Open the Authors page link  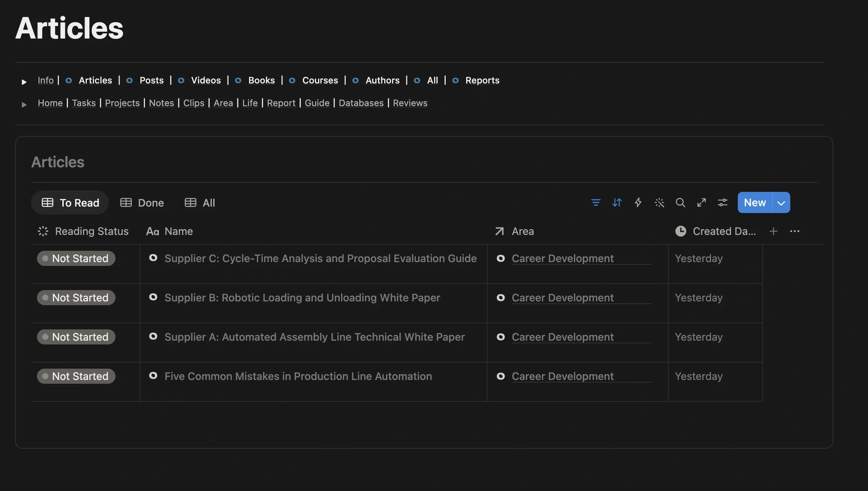(382, 80)
